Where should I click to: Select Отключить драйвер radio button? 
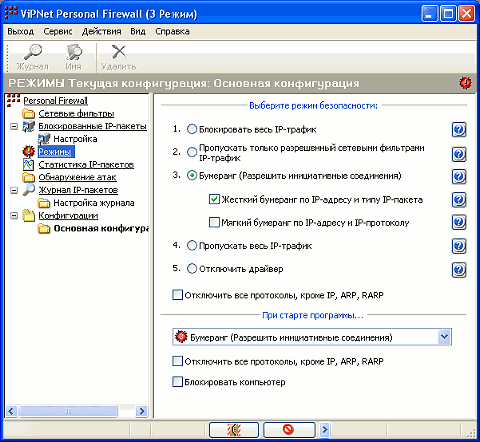pyautogui.click(x=192, y=268)
